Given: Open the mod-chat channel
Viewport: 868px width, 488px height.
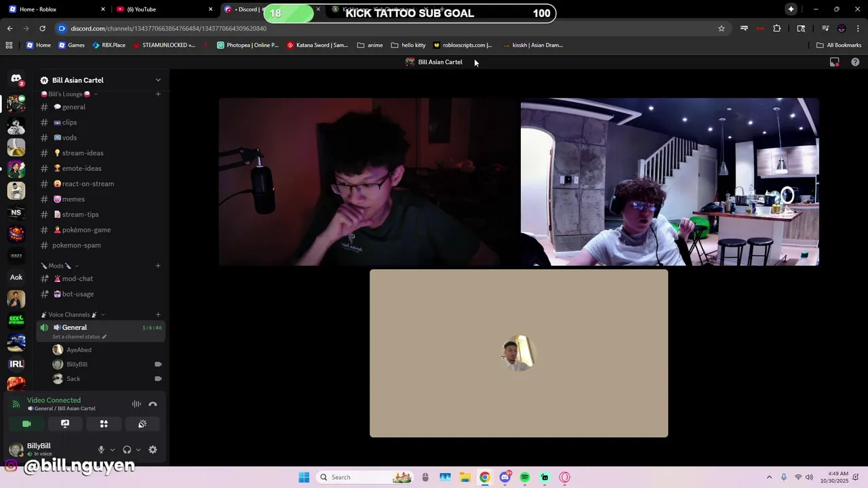Looking at the screenshot, I should click(100, 279).
